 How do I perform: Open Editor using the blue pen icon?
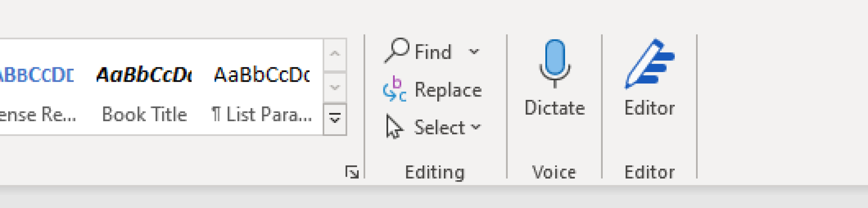tap(650, 64)
